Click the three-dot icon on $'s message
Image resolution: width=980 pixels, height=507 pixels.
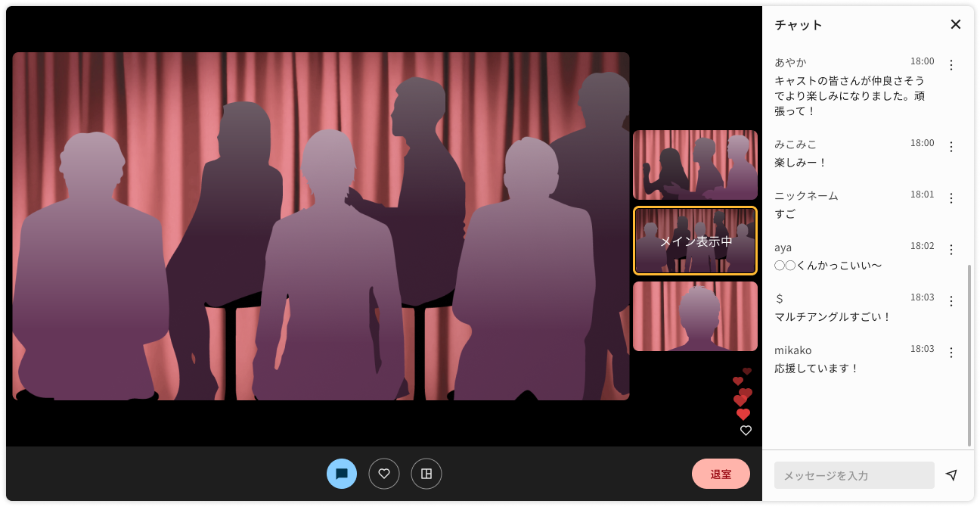pyautogui.click(x=951, y=300)
